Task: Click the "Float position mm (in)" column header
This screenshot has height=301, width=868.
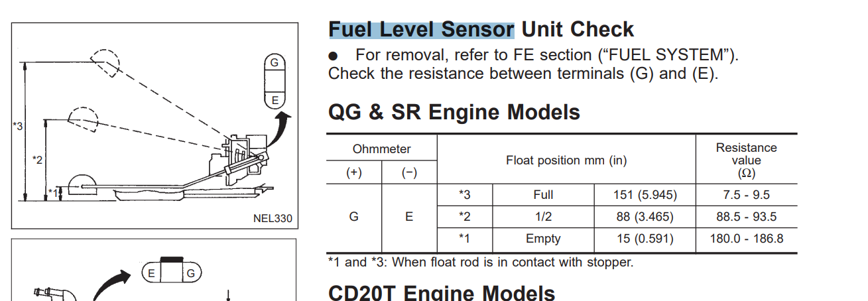Action: 566,160
